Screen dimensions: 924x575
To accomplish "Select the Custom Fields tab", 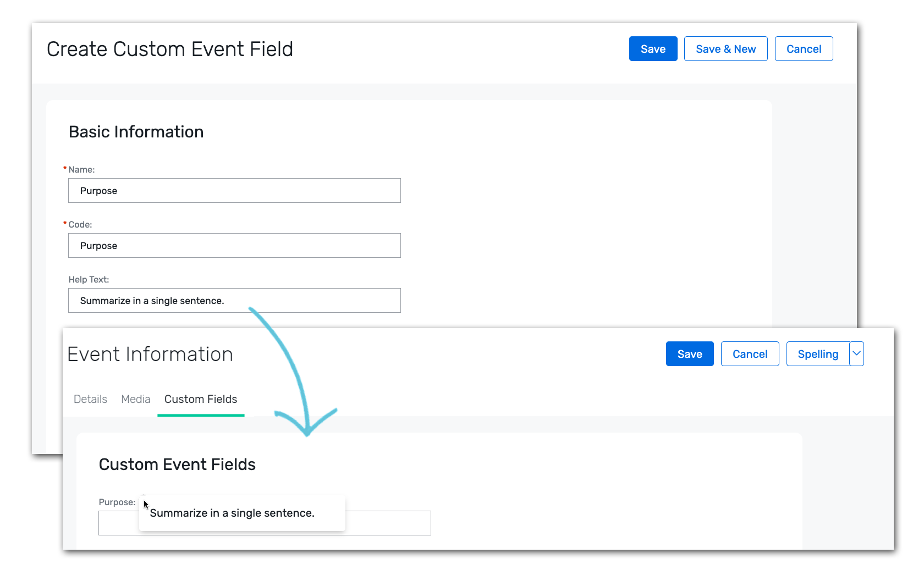I will (x=200, y=399).
